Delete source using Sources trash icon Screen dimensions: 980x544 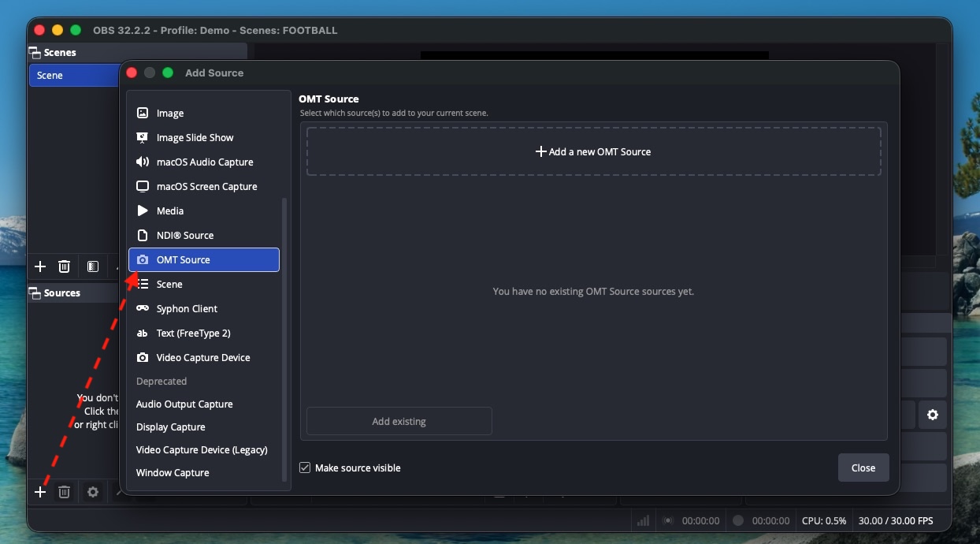click(x=65, y=492)
